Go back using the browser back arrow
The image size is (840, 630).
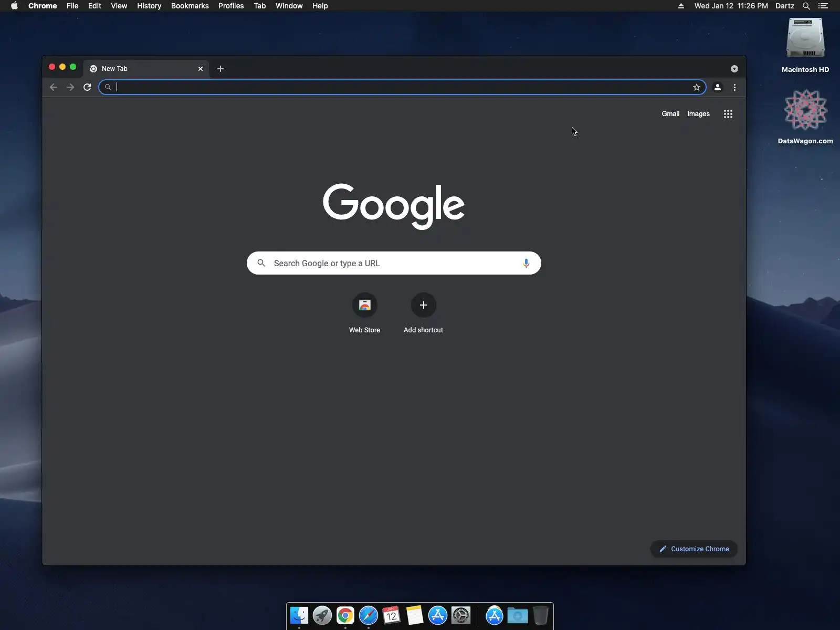(53, 87)
